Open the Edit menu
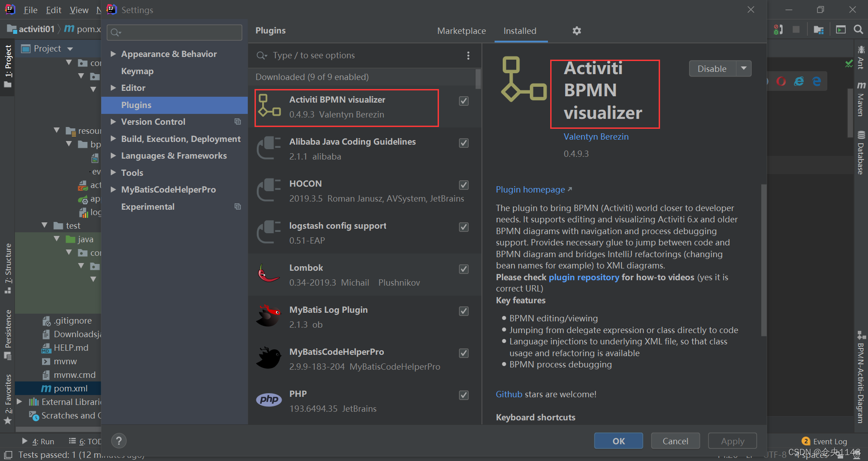The height and width of the screenshot is (461, 868). coord(54,10)
